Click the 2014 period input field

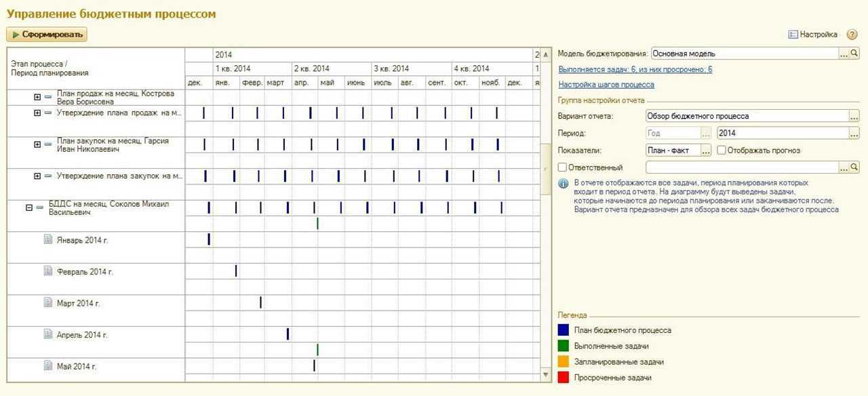coord(781,134)
